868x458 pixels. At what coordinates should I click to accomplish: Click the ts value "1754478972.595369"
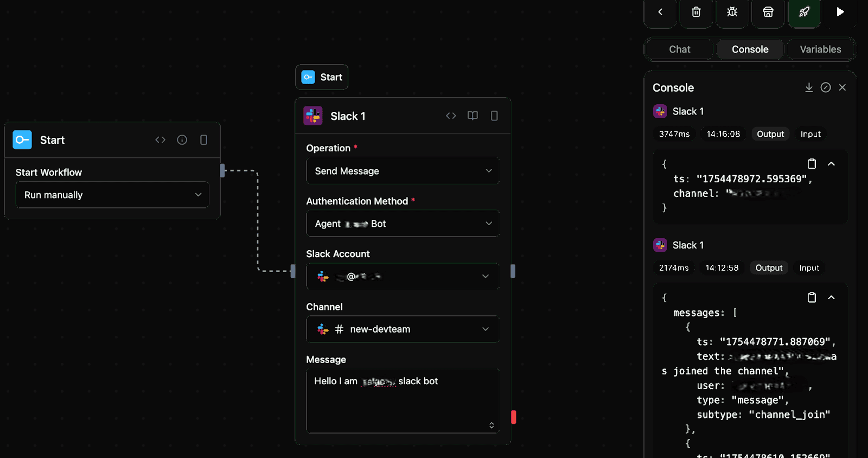752,179
